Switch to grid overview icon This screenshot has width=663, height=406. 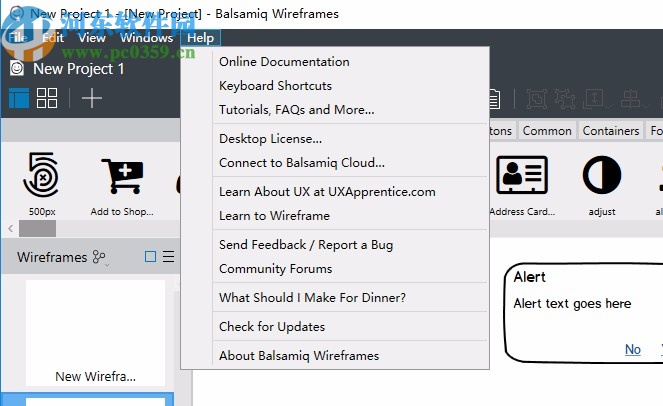click(x=47, y=98)
